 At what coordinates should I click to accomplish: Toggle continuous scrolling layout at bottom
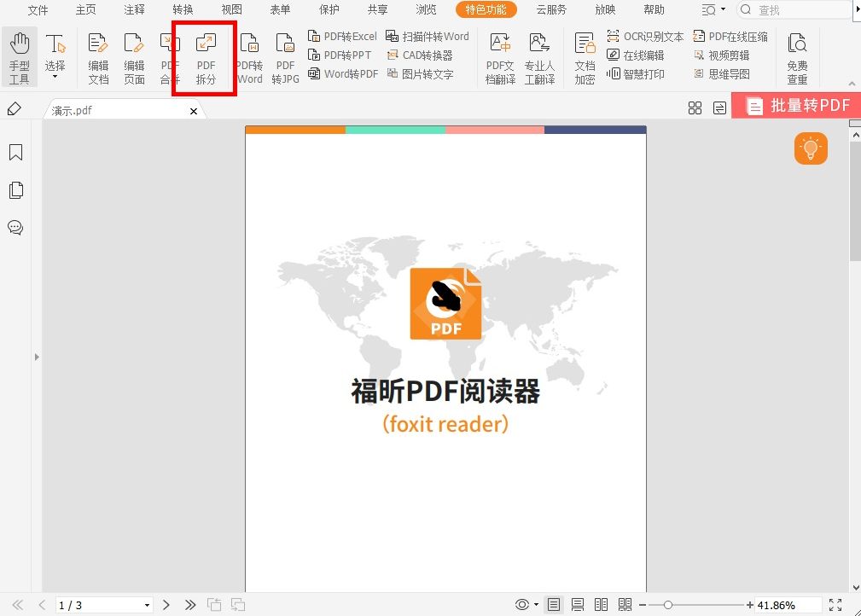[x=577, y=604]
